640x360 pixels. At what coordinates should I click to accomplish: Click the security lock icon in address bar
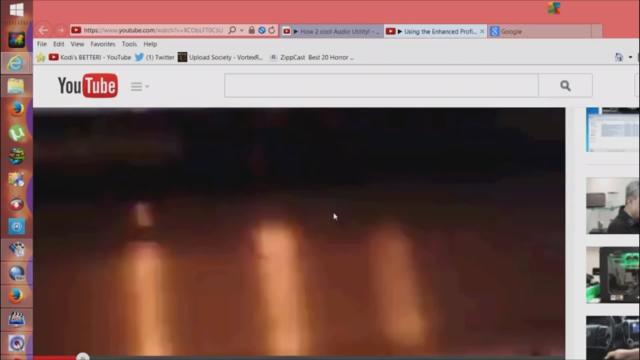pos(251,30)
